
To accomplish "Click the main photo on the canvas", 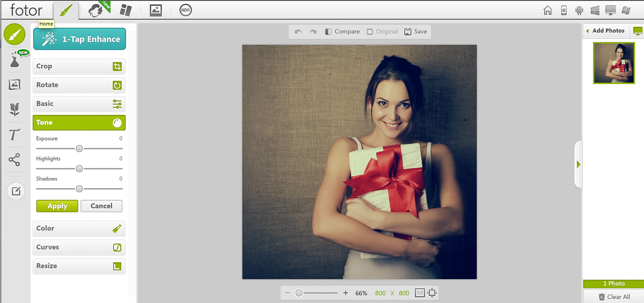I will 360,162.
